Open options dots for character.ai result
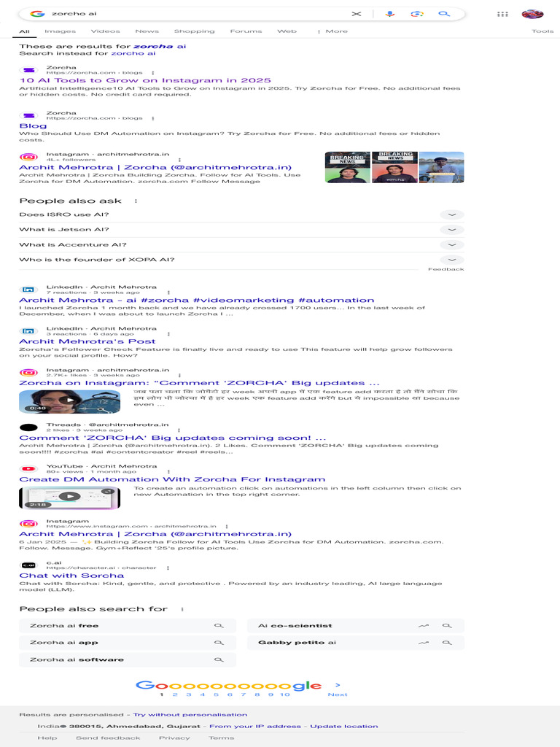The height and width of the screenshot is (747, 560). point(168,568)
